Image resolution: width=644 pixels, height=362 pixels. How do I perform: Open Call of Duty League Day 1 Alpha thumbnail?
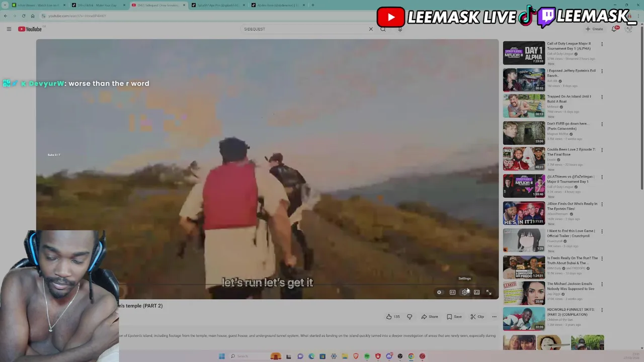(x=524, y=53)
